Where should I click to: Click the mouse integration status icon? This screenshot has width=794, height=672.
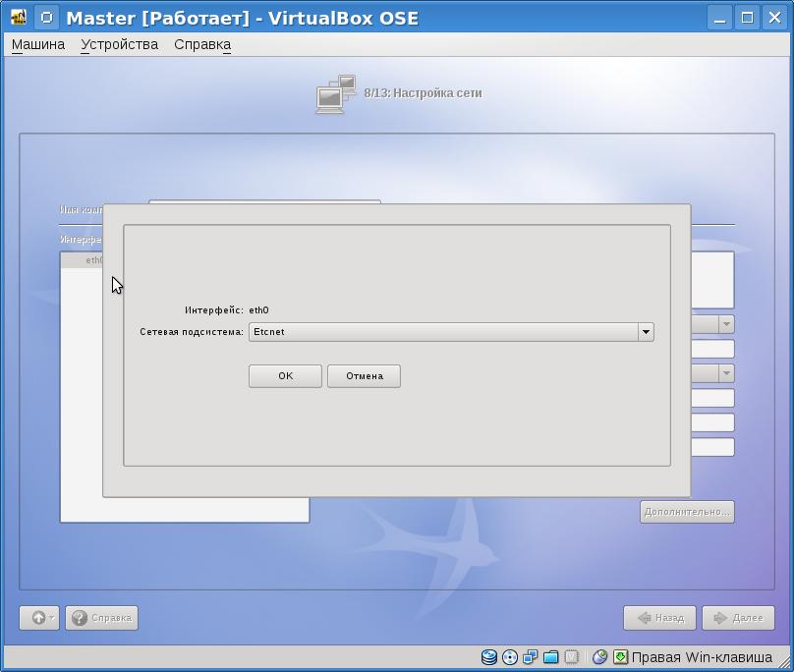point(599,657)
